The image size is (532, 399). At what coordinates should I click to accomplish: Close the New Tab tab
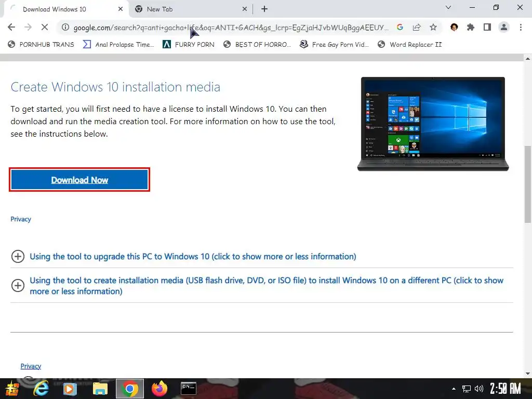tap(245, 9)
